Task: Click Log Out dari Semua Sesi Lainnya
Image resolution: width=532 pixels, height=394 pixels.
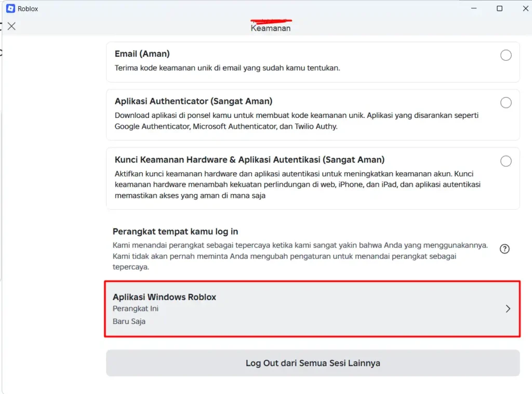Action: 313,363
